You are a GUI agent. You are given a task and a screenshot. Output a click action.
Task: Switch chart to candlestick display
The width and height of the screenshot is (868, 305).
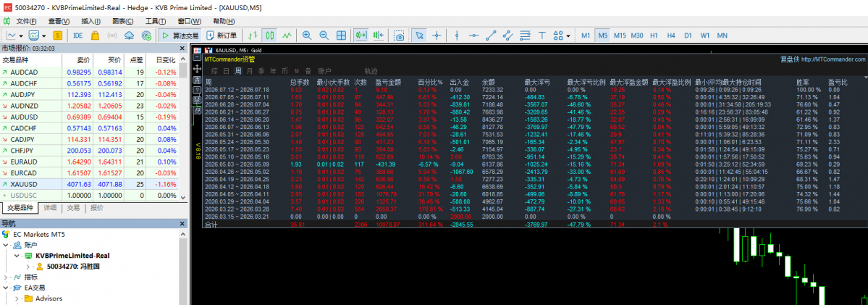pyautogui.click(x=269, y=35)
